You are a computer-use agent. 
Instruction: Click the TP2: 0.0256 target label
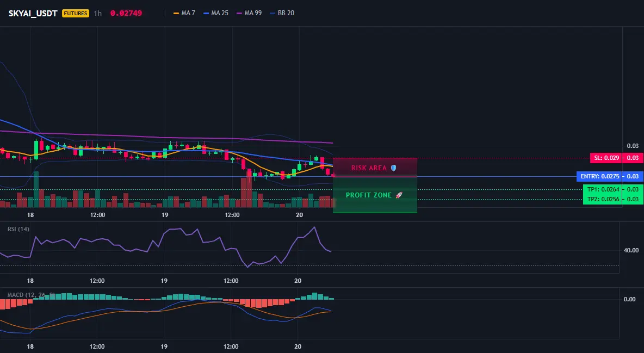click(x=603, y=199)
